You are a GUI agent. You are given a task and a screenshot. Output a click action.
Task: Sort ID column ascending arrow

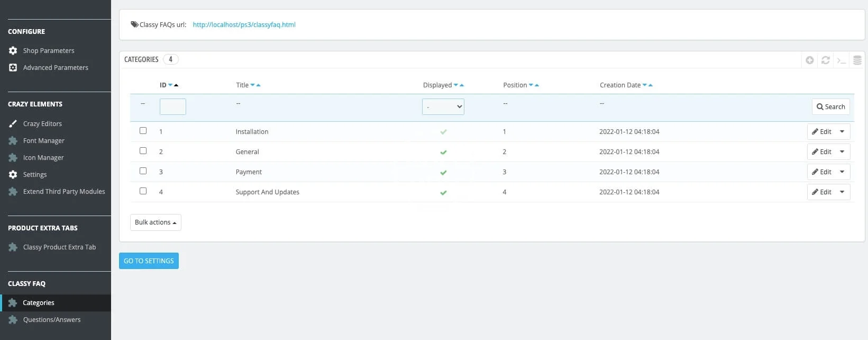176,85
